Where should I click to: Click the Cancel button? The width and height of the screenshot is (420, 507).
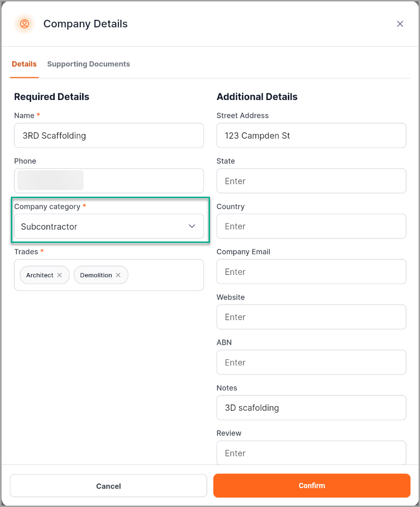(x=109, y=486)
